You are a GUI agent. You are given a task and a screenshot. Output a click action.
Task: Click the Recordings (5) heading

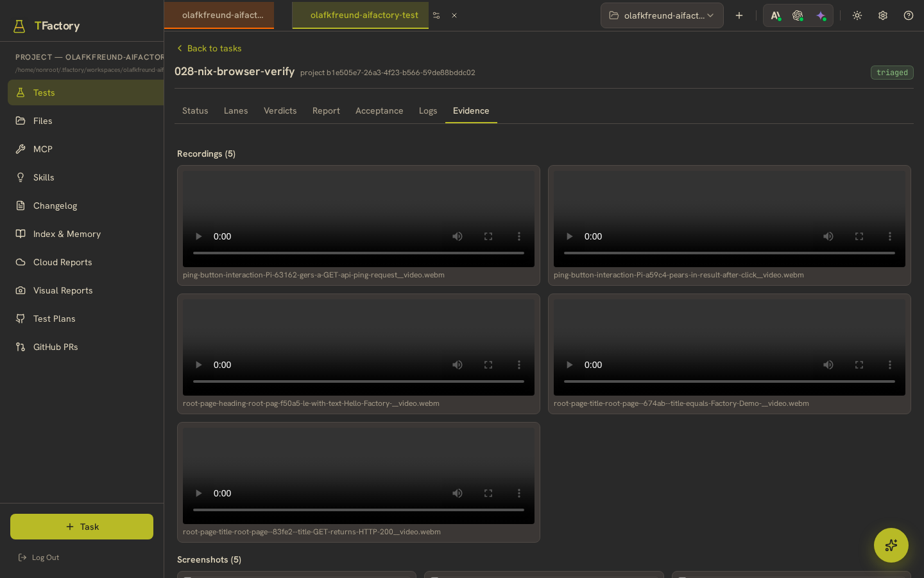207,153
